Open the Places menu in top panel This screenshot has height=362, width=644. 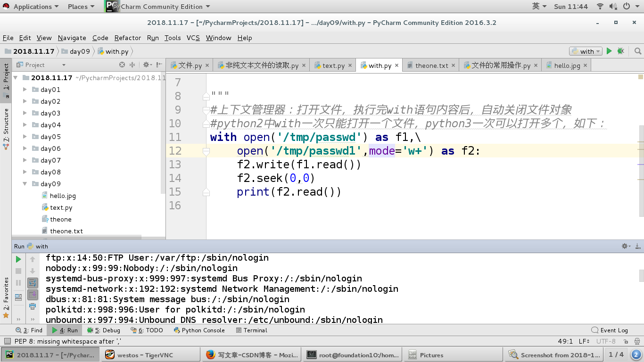pyautogui.click(x=81, y=7)
